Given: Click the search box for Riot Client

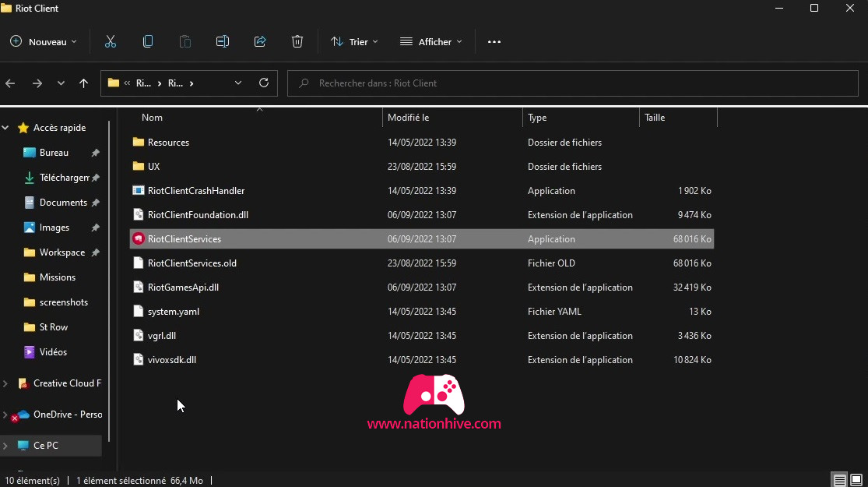Looking at the screenshot, I should [x=572, y=83].
